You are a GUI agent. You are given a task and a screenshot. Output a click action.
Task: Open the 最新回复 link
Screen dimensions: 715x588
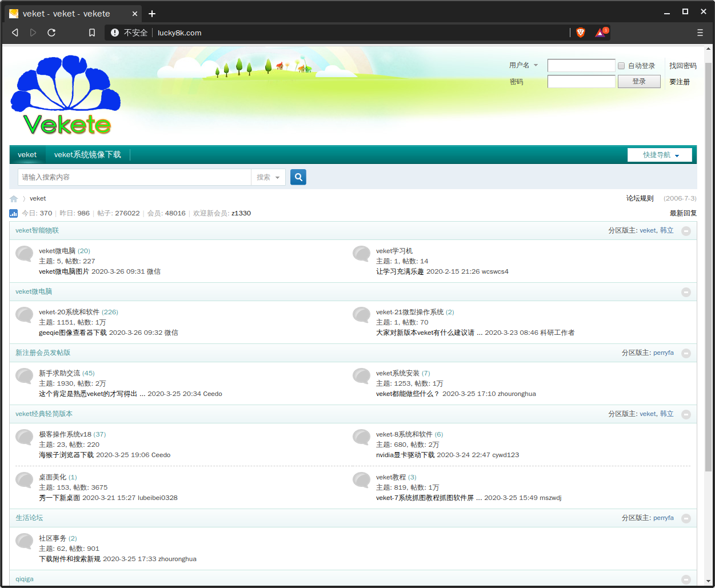tap(683, 213)
